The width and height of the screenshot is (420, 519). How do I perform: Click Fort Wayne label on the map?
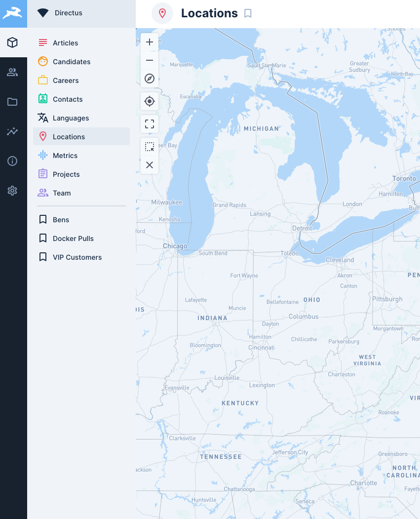(244, 276)
